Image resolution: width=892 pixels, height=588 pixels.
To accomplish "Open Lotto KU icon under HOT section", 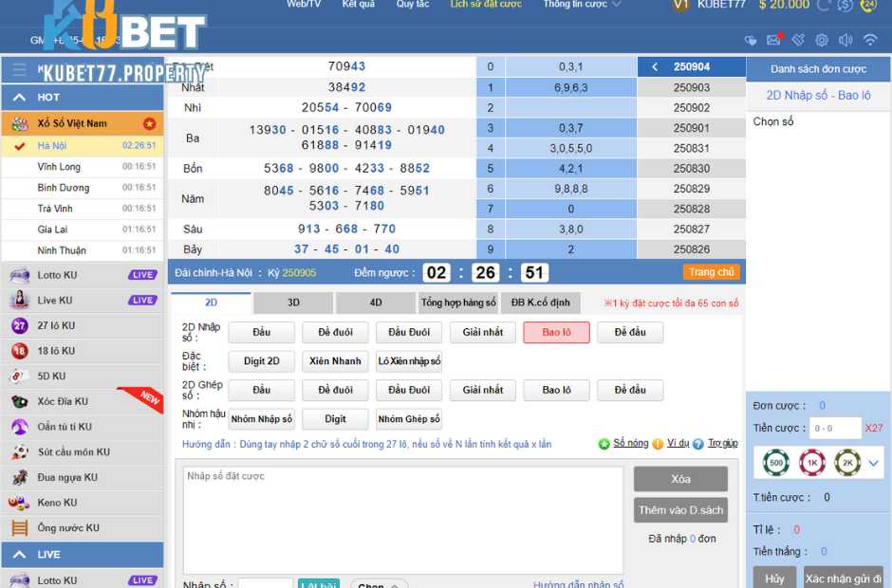I will [19, 275].
